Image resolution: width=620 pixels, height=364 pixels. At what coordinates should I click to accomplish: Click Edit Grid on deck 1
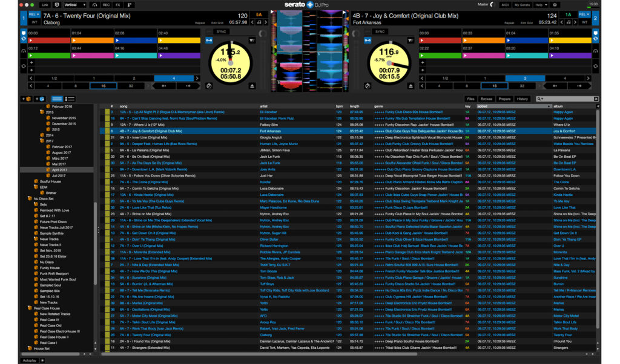click(217, 23)
